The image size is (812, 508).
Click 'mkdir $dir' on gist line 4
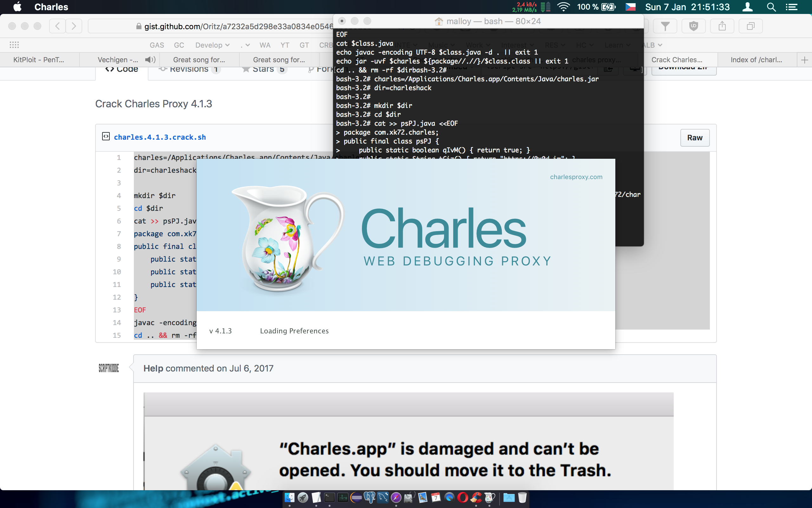coord(155,196)
